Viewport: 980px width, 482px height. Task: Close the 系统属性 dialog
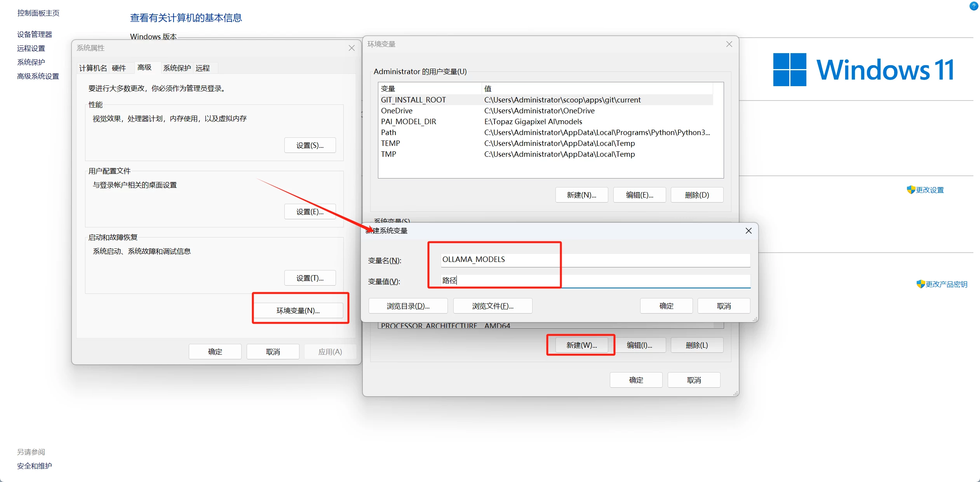352,48
